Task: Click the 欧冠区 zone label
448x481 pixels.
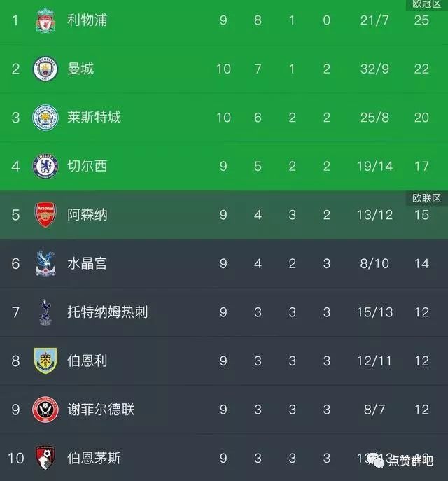Action: (x=426, y=4)
